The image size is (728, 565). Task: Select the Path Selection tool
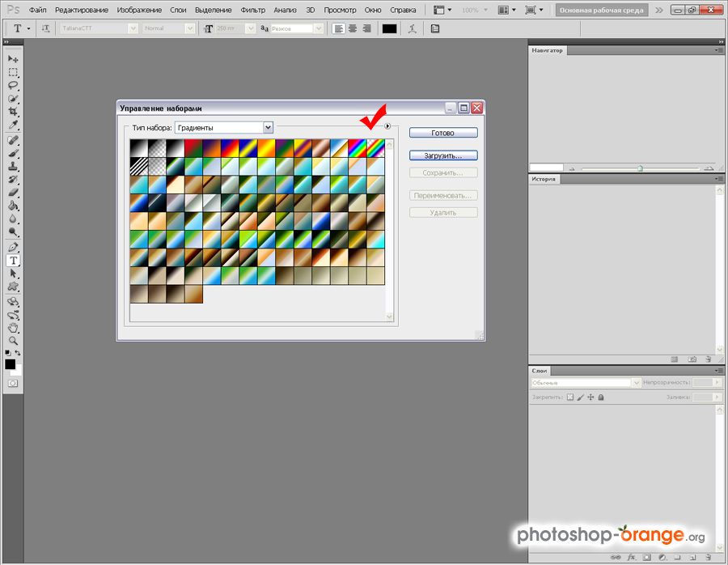pyautogui.click(x=13, y=274)
